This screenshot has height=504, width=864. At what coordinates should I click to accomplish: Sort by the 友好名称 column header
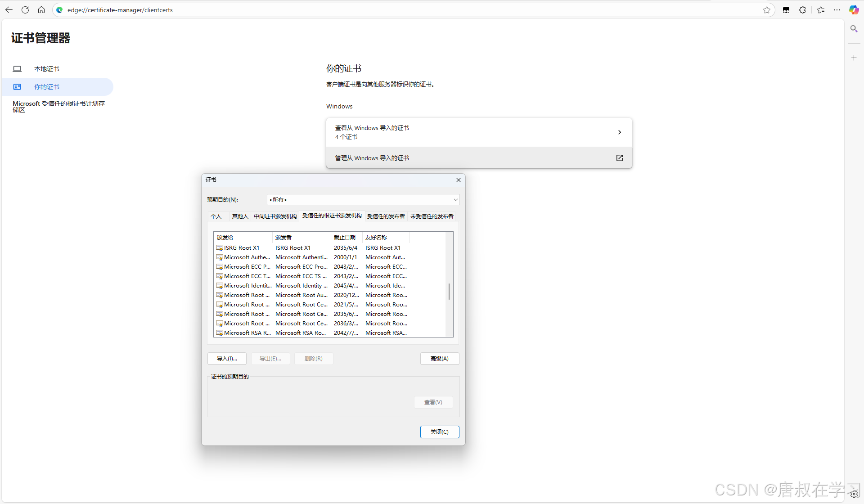point(386,238)
